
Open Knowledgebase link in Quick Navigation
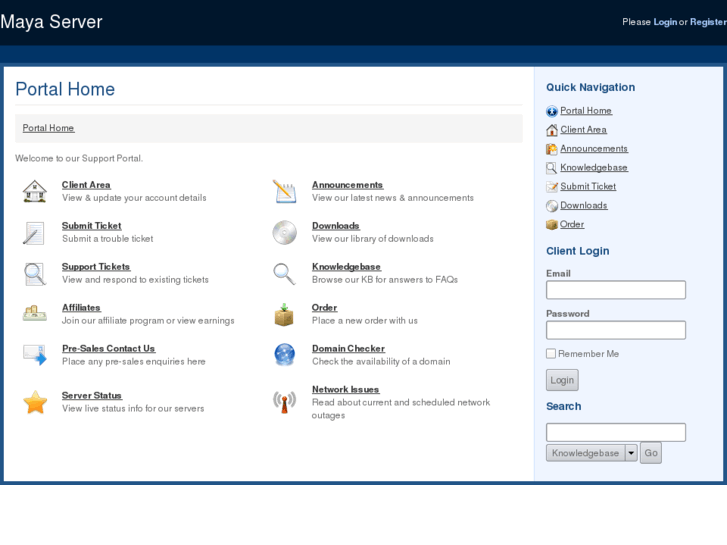coord(594,167)
